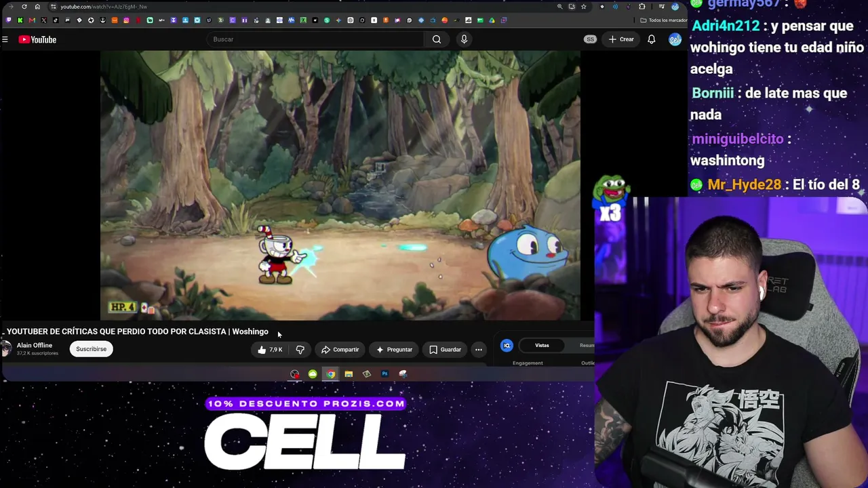The image size is (868, 488).
Task: Click the 37,2 K suscriptores text
Action: coord(37,354)
